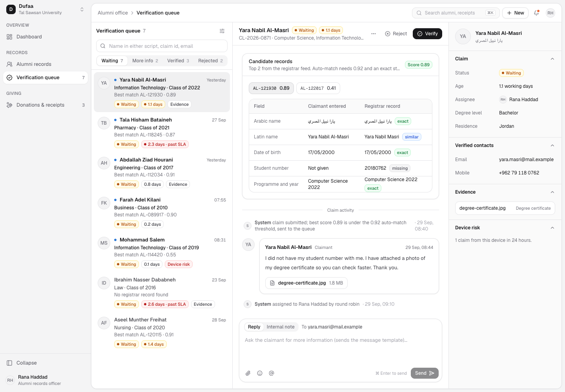Switch to the Verified tab
Viewport: 565px width, 392px height.
(178, 61)
